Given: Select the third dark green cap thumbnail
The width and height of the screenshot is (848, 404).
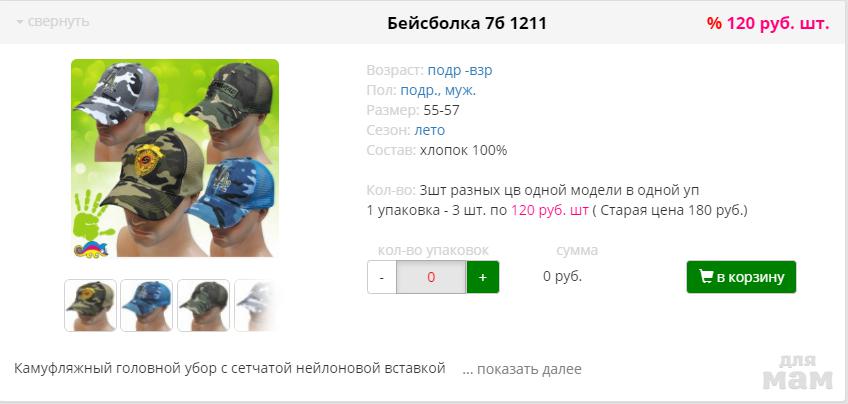Looking at the screenshot, I should [203, 305].
